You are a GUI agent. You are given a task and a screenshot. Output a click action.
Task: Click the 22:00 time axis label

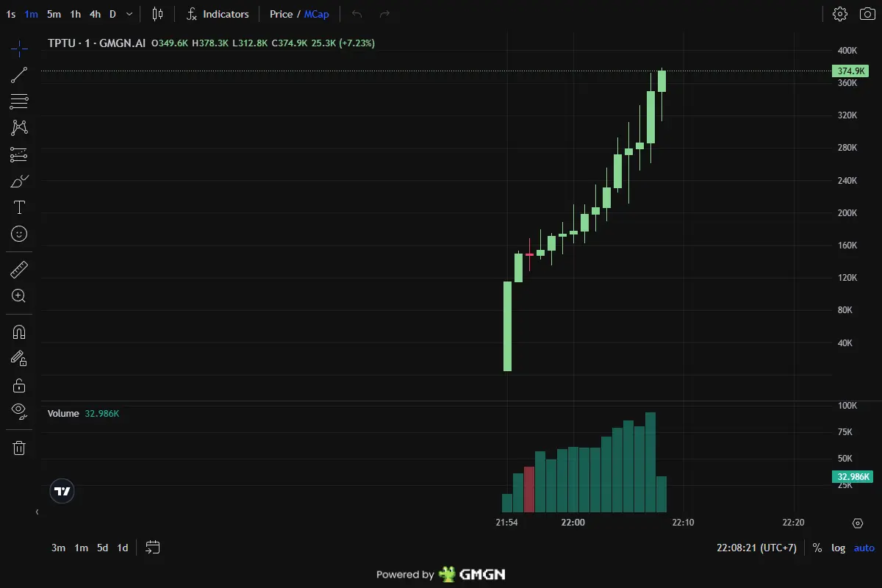573,523
